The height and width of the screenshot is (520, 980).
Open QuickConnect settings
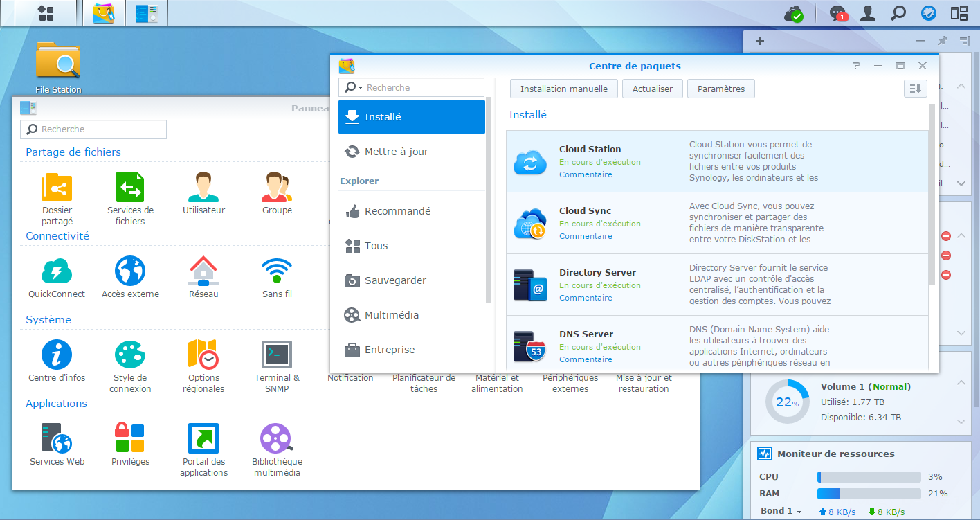pos(57,278)
